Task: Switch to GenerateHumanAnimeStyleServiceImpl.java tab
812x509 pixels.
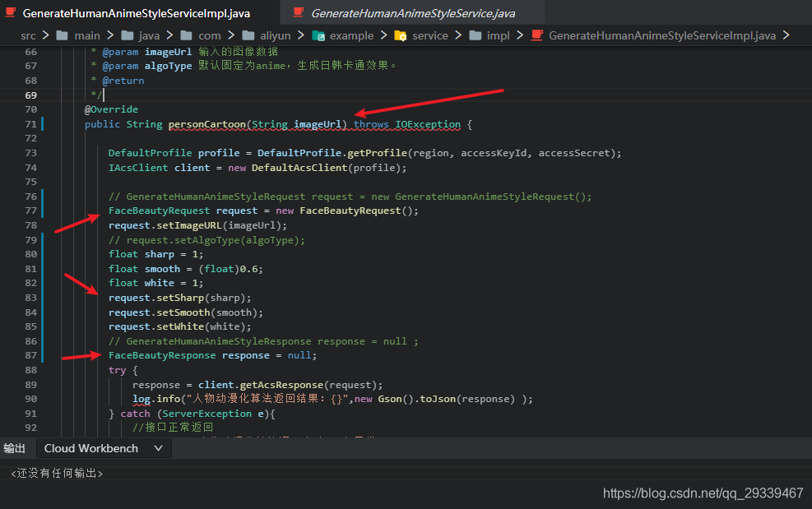Action: pos(137,13)
